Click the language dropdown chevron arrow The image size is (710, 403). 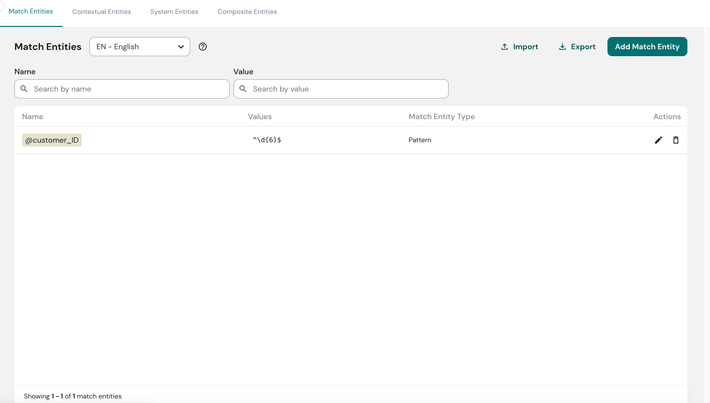[x=181, y=47]
